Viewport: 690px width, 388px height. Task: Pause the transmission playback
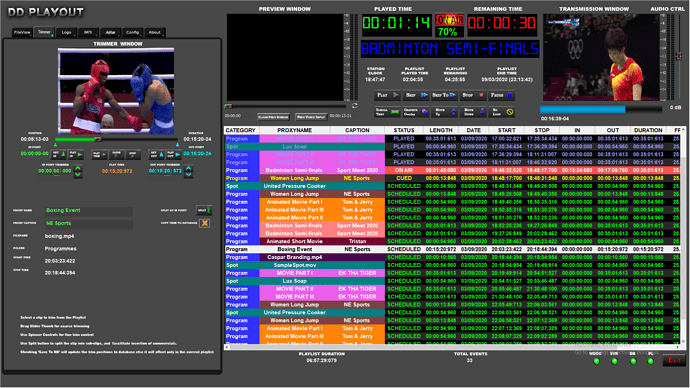(x=501, y=95)
